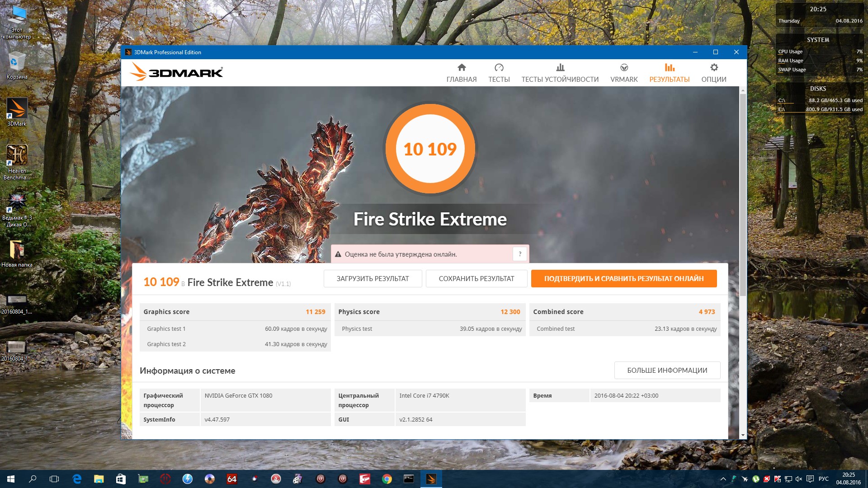868x488 pixels.
Task: Click the scrollbar down arrow in 3DMark
Action: 743,436
